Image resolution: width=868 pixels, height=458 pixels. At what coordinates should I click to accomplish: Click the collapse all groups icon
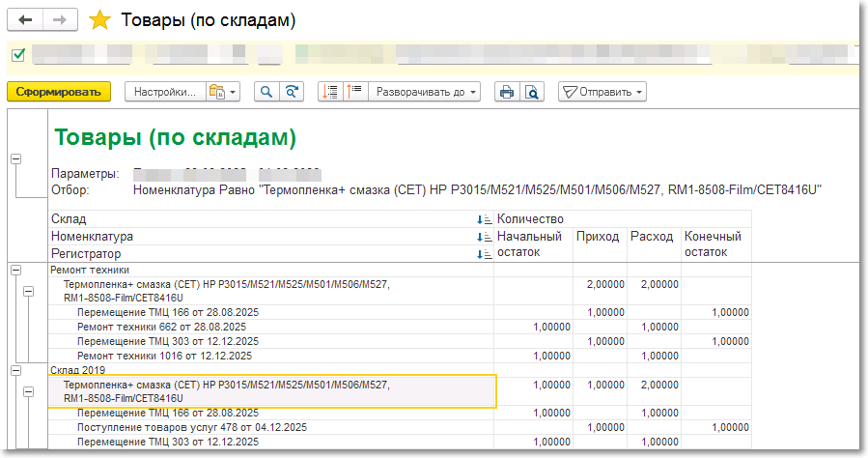point(330,92)
